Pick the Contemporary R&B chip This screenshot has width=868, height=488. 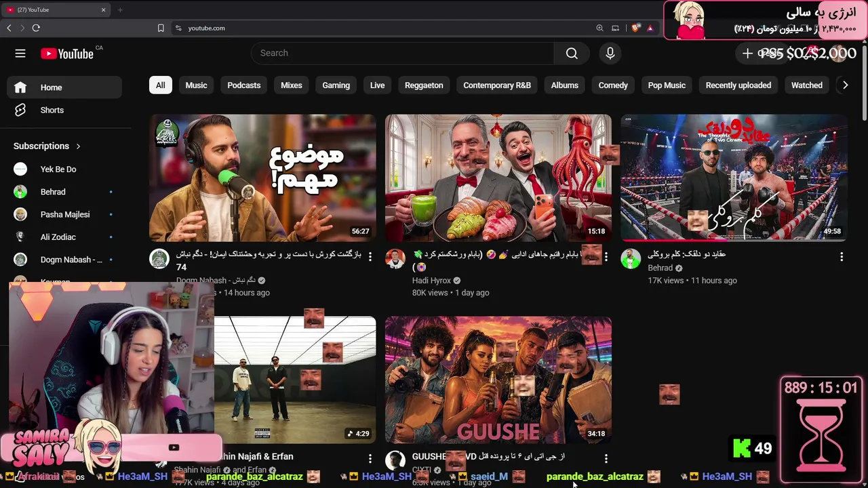click(497, 85)
